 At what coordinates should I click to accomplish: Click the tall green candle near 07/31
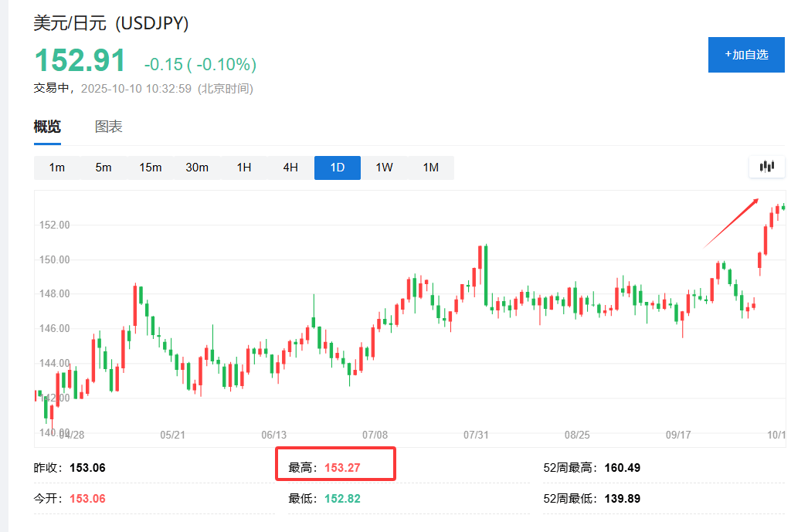tap(486, 275)
